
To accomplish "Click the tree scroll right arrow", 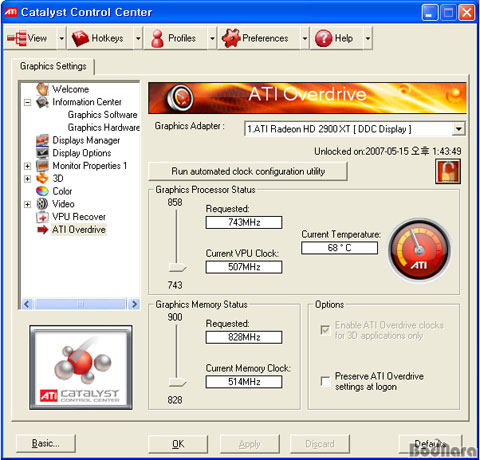I will pos(134,304).
